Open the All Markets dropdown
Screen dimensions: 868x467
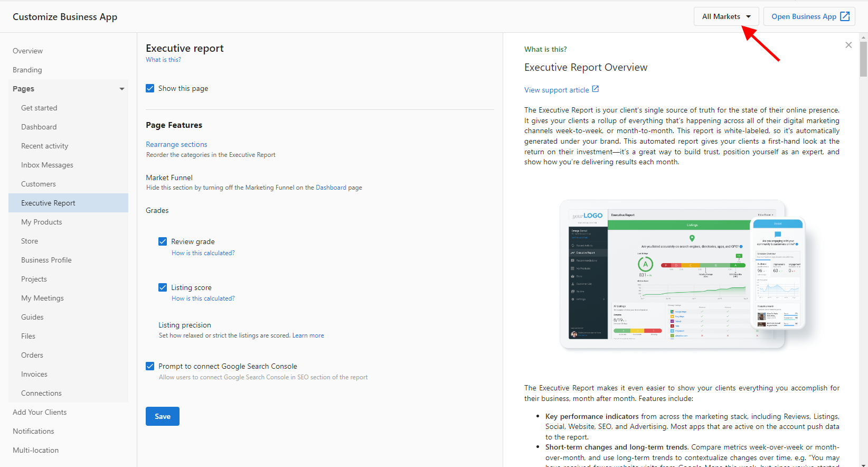(x=727, y=16)
